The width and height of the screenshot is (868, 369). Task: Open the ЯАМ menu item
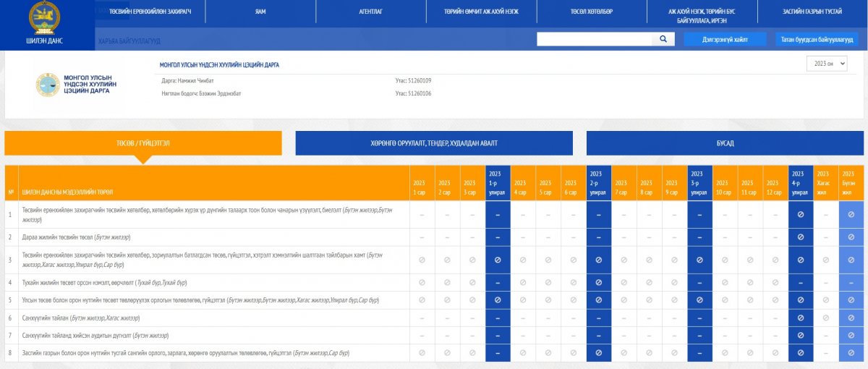coord(260,12)
